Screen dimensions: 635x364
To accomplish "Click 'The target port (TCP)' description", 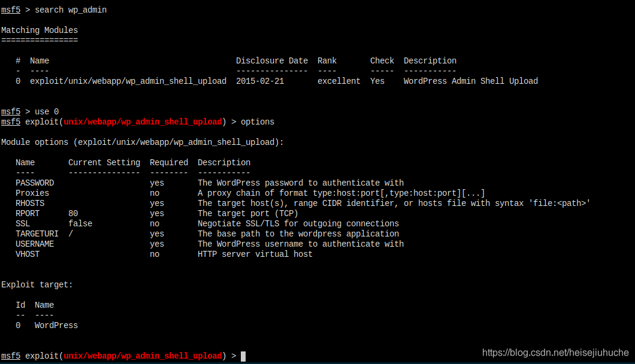I will (248, 213).
